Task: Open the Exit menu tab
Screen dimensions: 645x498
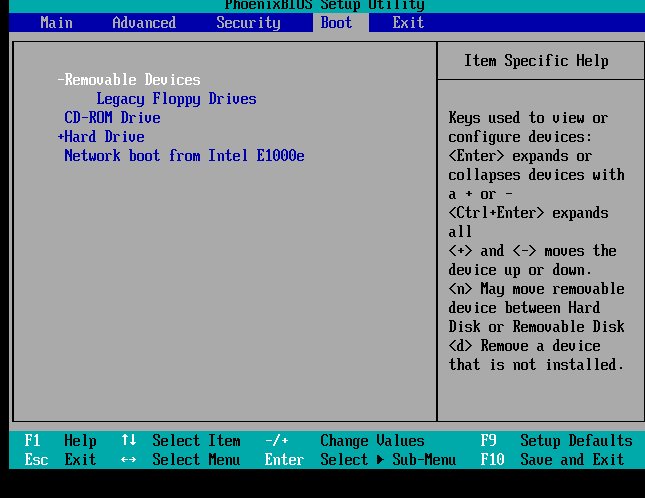Action: [x=408, y=22]
